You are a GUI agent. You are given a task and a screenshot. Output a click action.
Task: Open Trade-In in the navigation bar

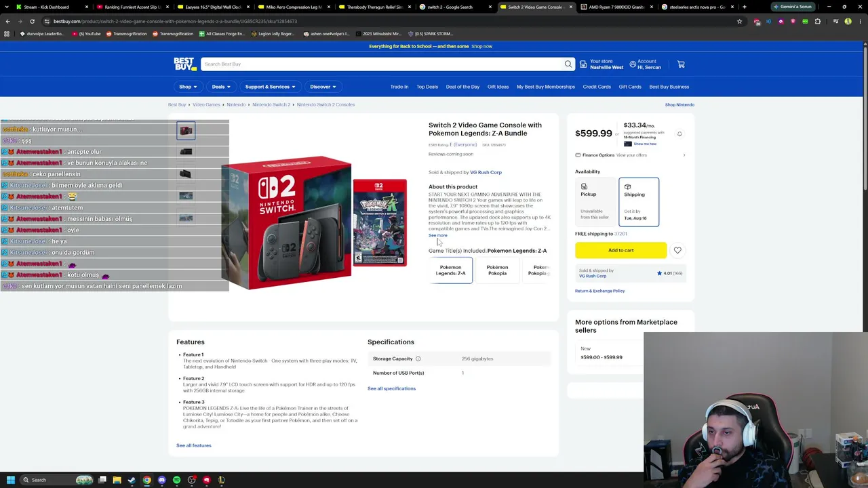point(399,87)
